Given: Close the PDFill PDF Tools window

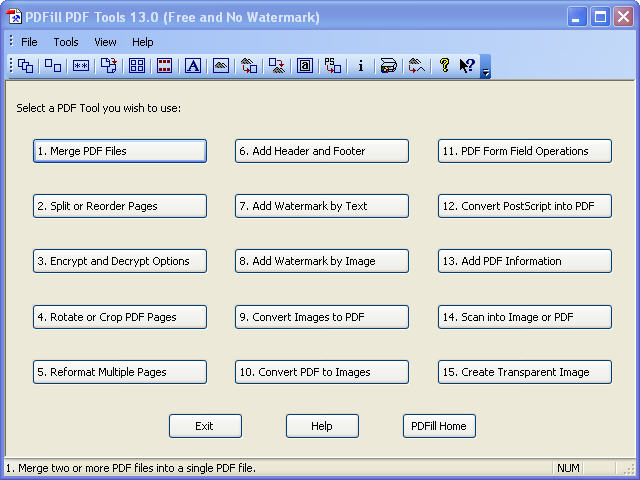Looking at the screenshot, I should point(623,17).
